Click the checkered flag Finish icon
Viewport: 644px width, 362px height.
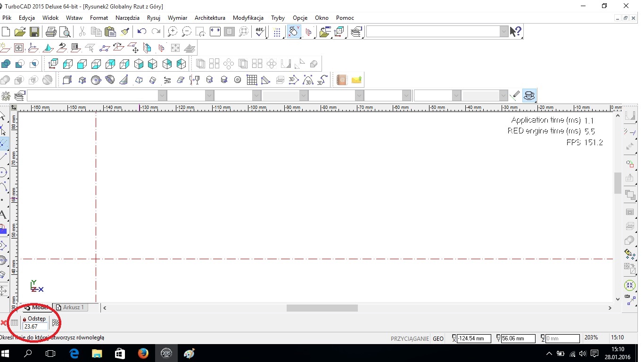tap(56, 323)
